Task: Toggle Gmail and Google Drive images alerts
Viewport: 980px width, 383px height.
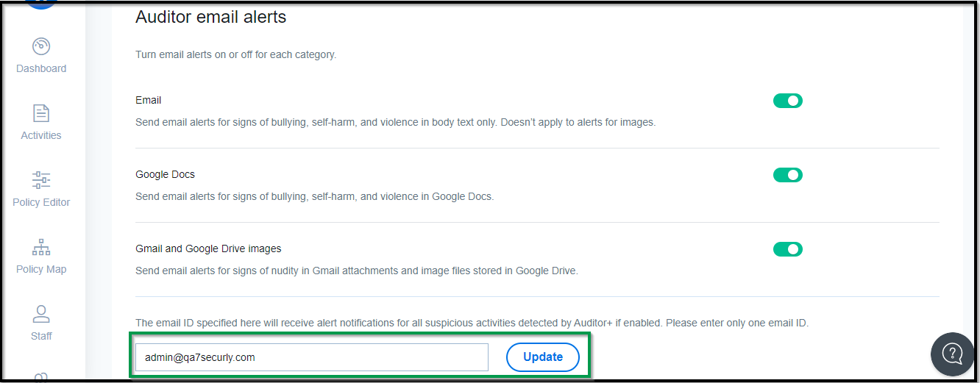Action: pyautogui.click(x=787, y=249)
